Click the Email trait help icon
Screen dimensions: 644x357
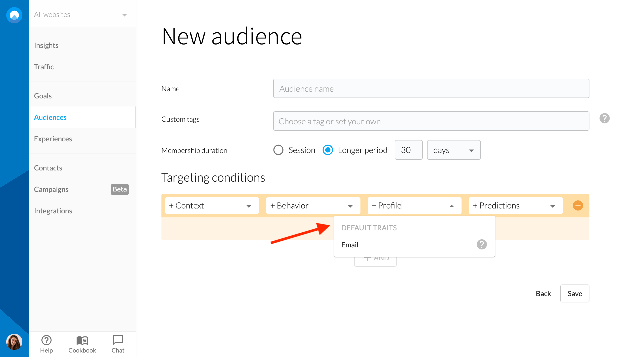click(x=481, y=244)
